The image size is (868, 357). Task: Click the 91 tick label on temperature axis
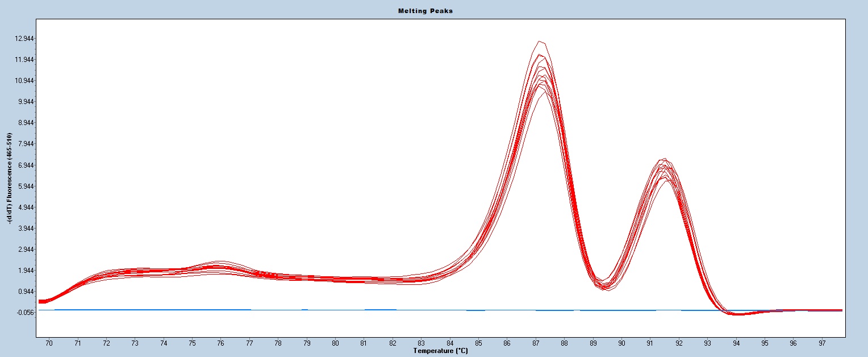point(650,343)
